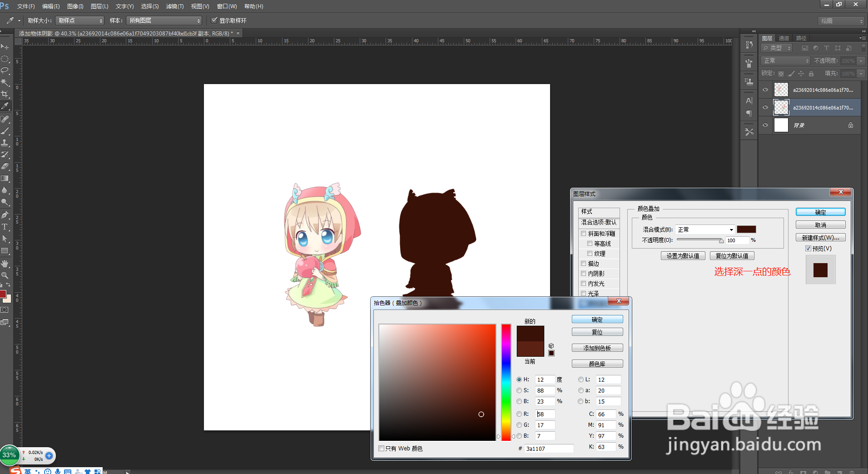Open the 图像(I) menu
This screenshot has width=868, height=474.
[75, 6]
